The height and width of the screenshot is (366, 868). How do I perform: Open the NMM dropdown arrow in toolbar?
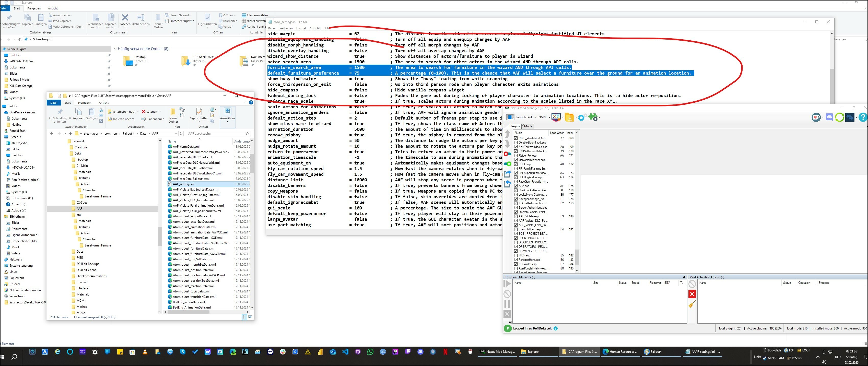coord(549,117)
